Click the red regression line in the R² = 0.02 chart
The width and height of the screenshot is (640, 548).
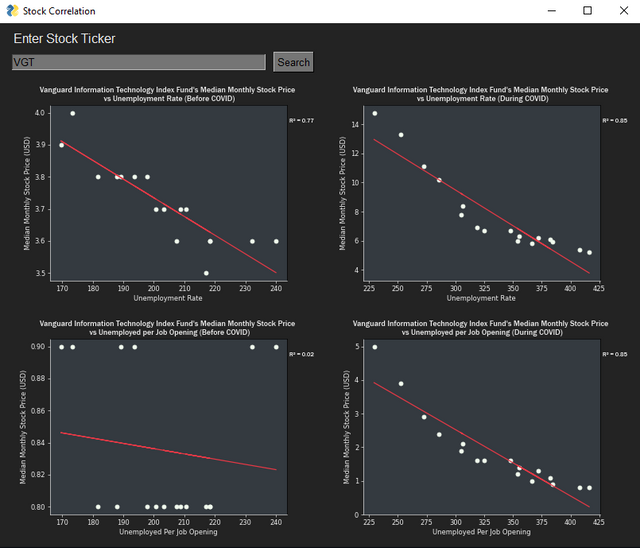click(x=169, y=451)
